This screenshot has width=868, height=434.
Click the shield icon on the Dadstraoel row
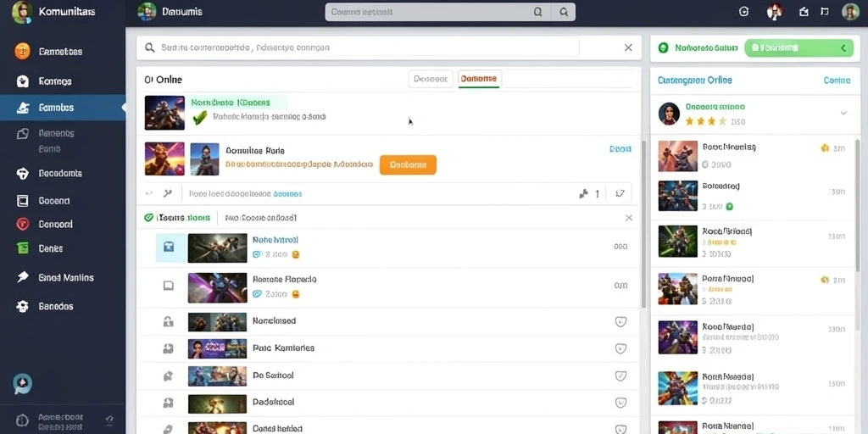coord(620,403)
